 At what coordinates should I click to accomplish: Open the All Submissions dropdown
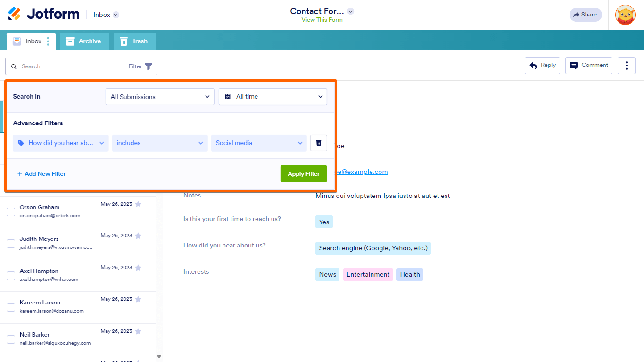[x=159, y=96]
